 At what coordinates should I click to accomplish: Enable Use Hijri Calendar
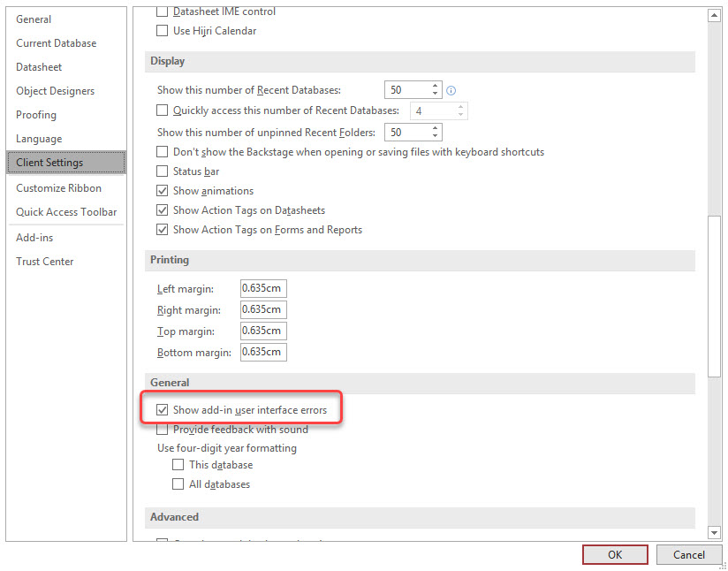pyautogui.click(x=162, y=31)
